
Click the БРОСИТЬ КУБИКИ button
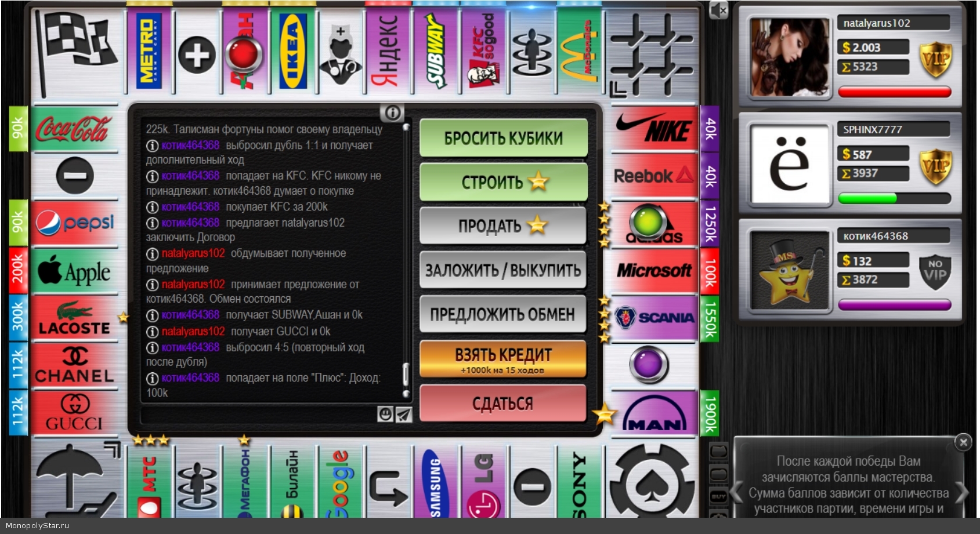(503, 138)
